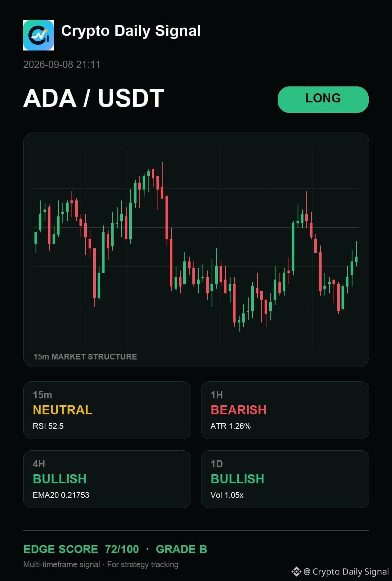Click the RSI 52.5 reading
This screenshot has height=581, width=392.
click(48, 426)
